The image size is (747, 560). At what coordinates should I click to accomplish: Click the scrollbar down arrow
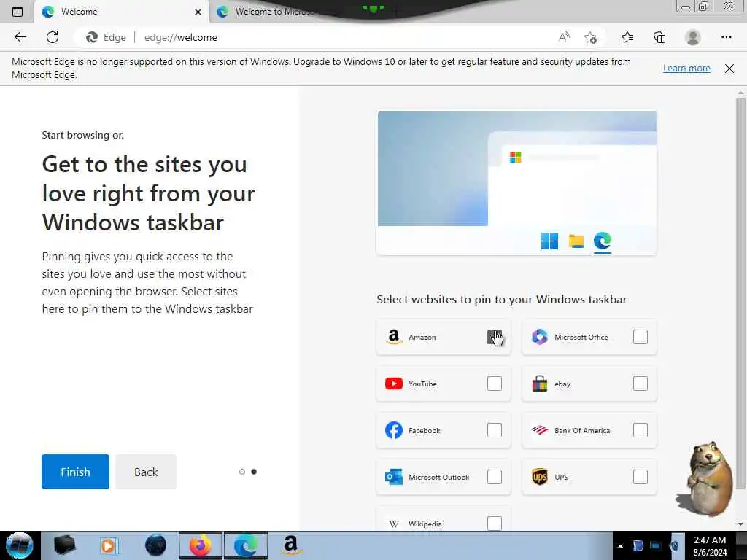click(x=740, y=524)
